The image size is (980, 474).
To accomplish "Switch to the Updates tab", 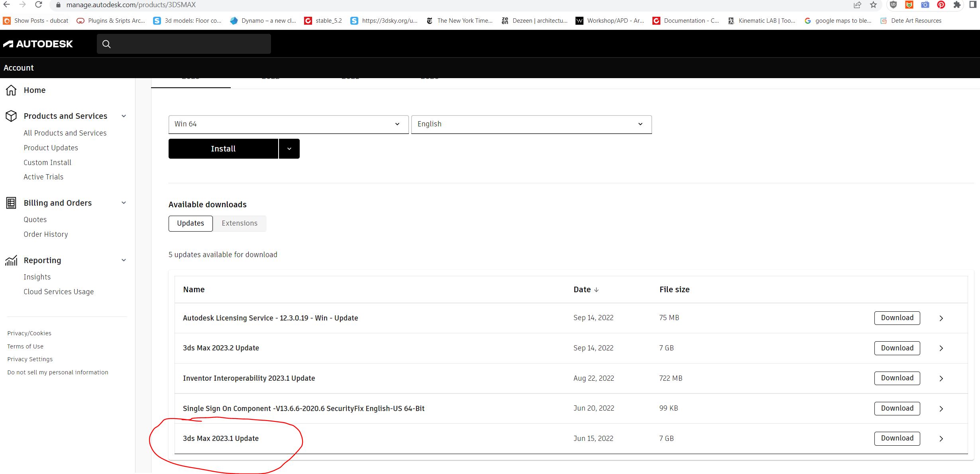I will [x=191, y=223].
